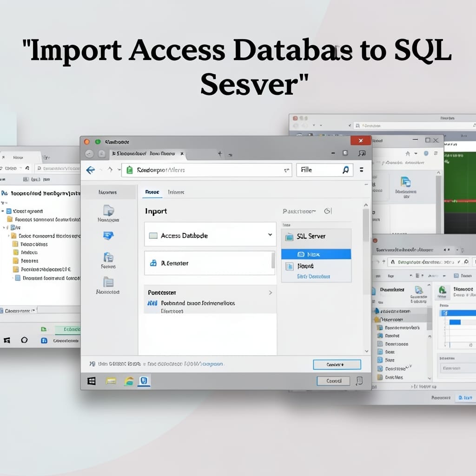Screen dimensions: 476x476
Task: Select the blue icon below Nomppos in the sidebar
Action: pos(108,236)
